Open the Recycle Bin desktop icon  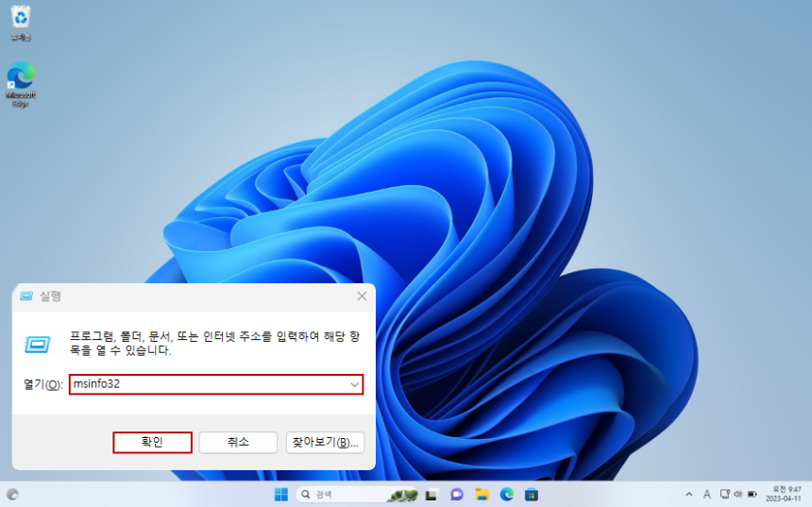point(21,24)
